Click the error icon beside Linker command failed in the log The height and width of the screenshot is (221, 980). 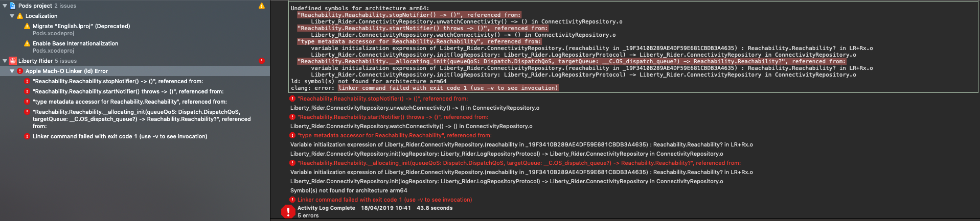[292, 200]
